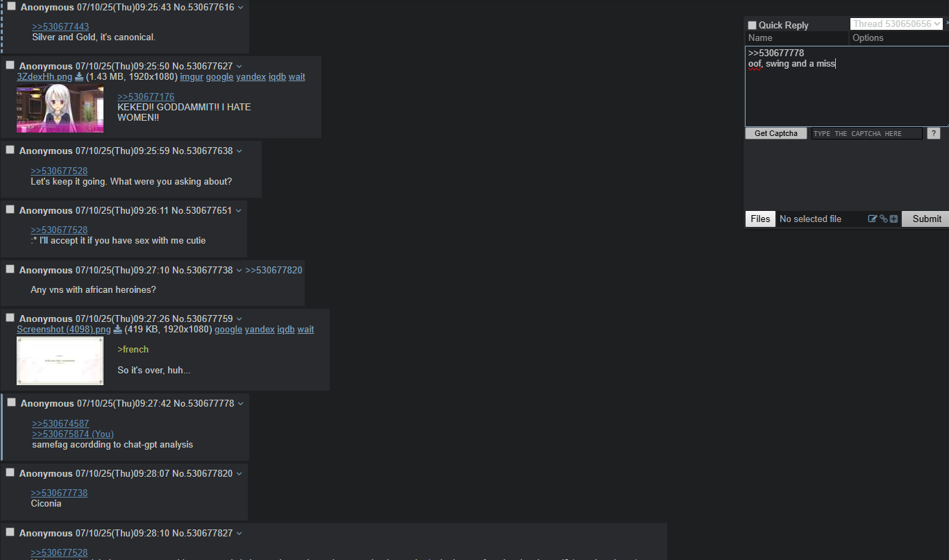Click the captcha help question mark button
This screenshot has height=560, width=949.
933,133
